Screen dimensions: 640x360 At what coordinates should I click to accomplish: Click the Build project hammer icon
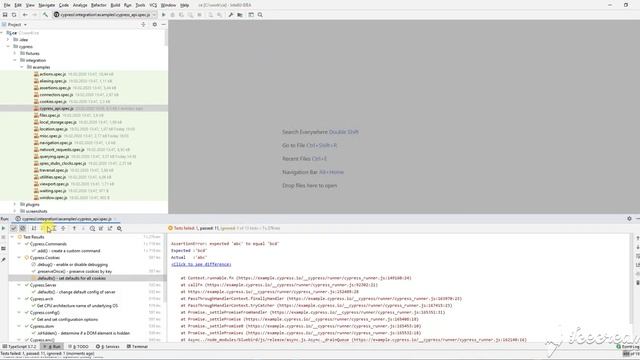click(x=45, y=15)
